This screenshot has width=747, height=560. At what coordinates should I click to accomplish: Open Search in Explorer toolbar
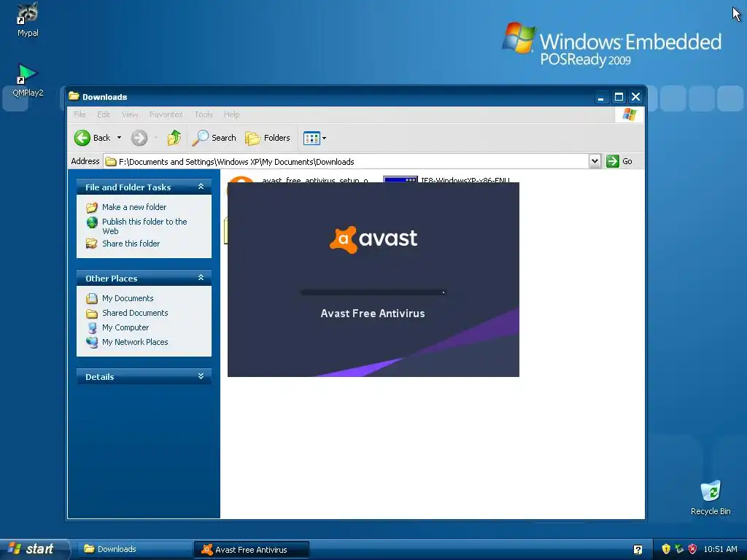214,138
